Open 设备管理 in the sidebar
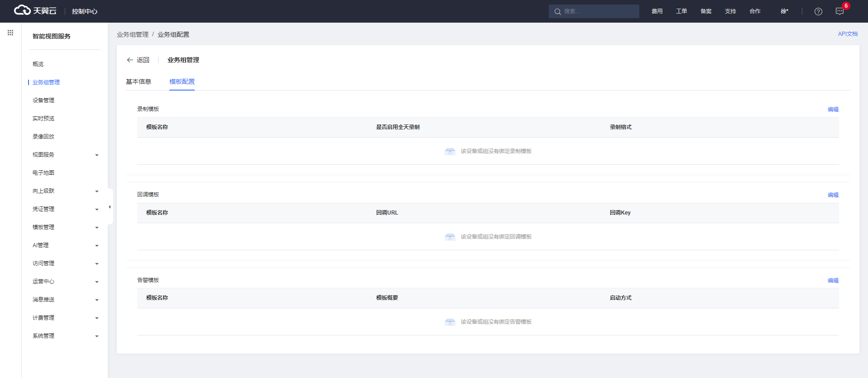Viewport: 868px width, 378px height. point(43,100)
